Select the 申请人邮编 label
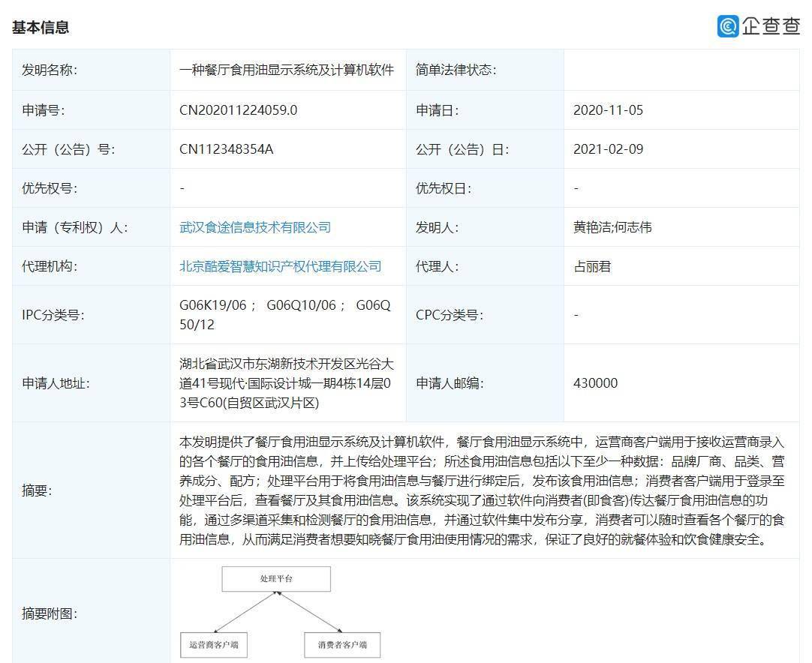The image size is (812, 663). (x=450, y=383)
